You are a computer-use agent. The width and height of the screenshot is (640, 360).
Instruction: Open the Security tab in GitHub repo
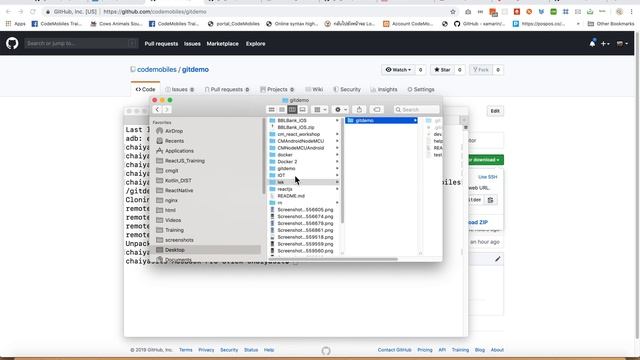[x=347, y=89]
